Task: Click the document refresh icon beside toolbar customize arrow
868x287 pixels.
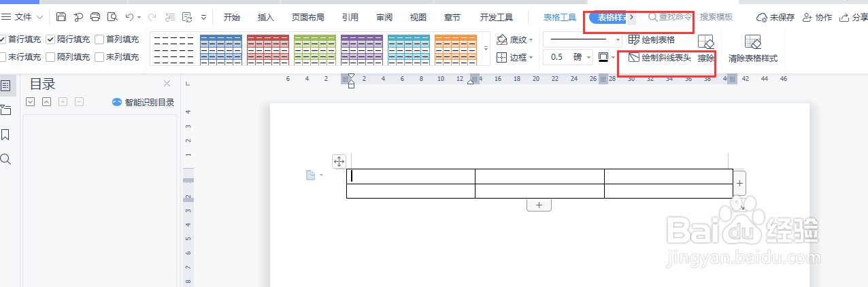Action: click(x=187, y=16)
